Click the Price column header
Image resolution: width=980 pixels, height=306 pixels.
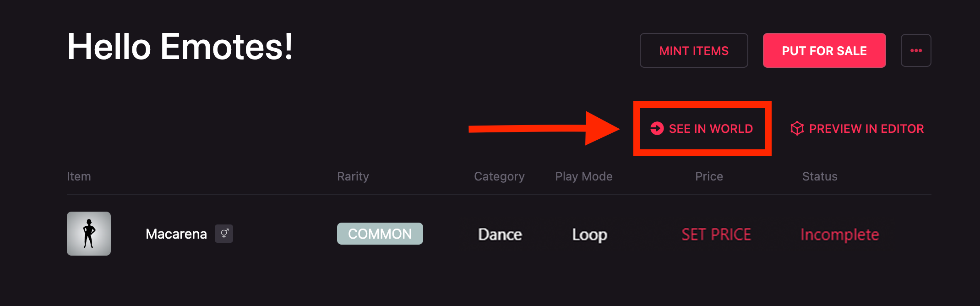(709, 176)
